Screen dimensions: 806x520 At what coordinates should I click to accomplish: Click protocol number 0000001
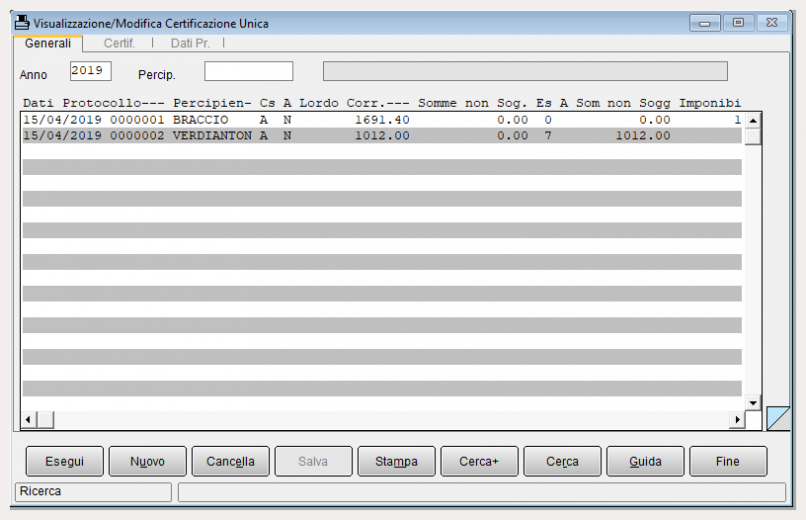click(x=137, y=120)
